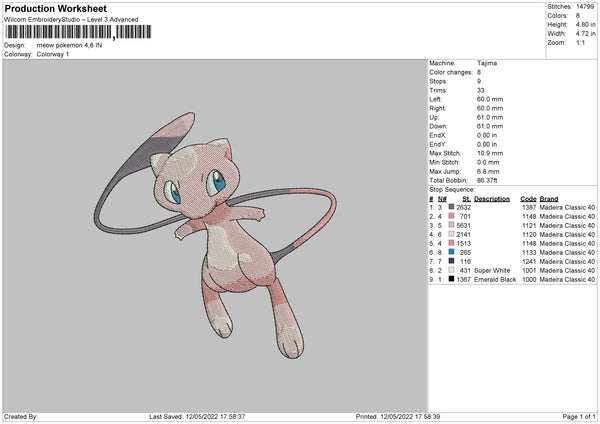Click the 'Super White' description
The height and width of the screenshot is (424, 600).
click(x=492, y=271)
